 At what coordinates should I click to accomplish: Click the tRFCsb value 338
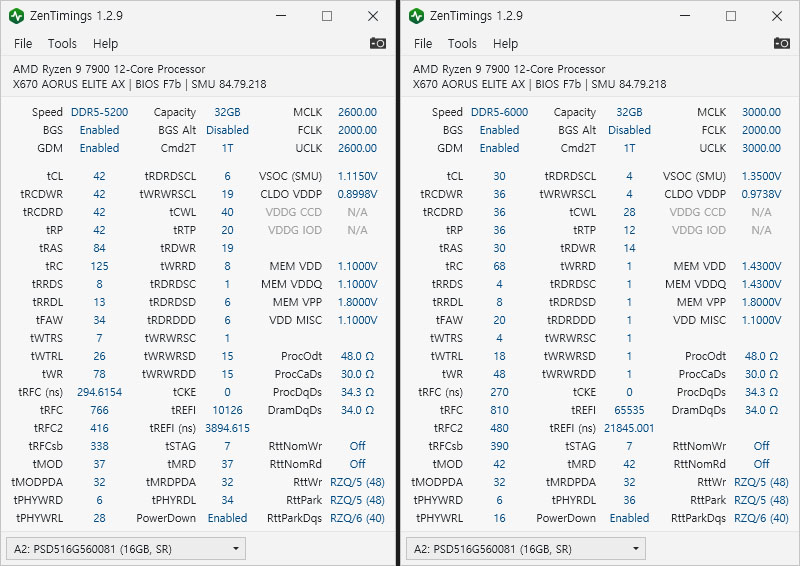(99, 446)
